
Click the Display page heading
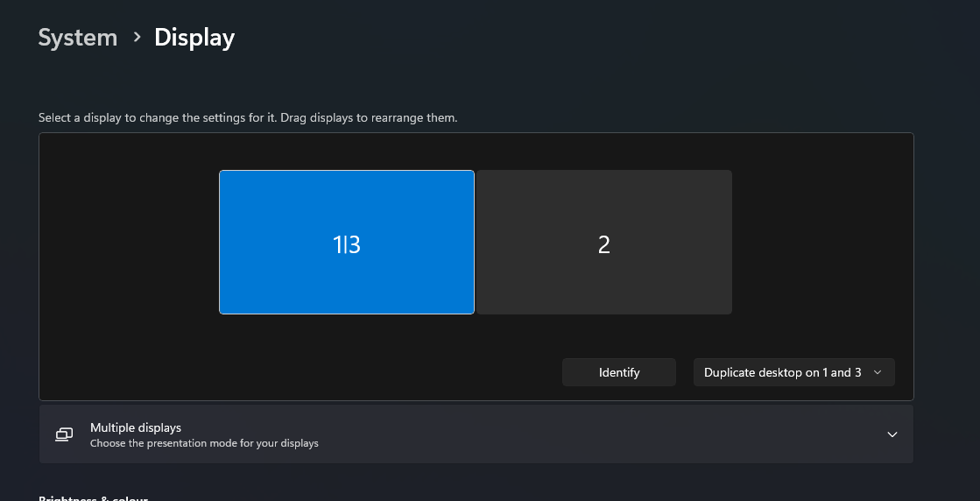(194, 38)
